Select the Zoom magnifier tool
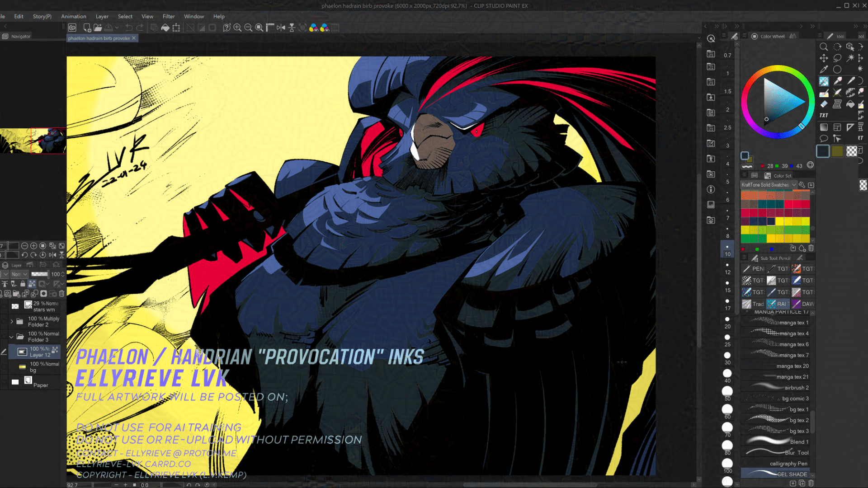 pos(824,47)
